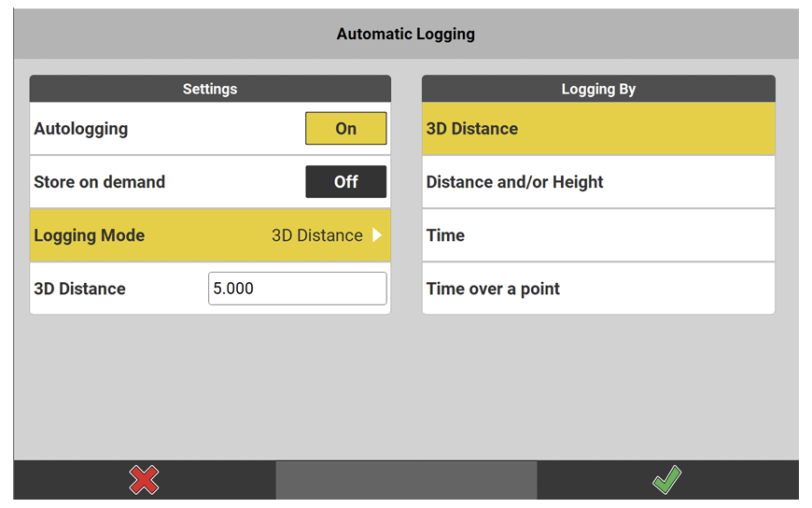Click the empty middle section of bottom bar
This screenshot has height=508, width=812.
coord(406,481)
